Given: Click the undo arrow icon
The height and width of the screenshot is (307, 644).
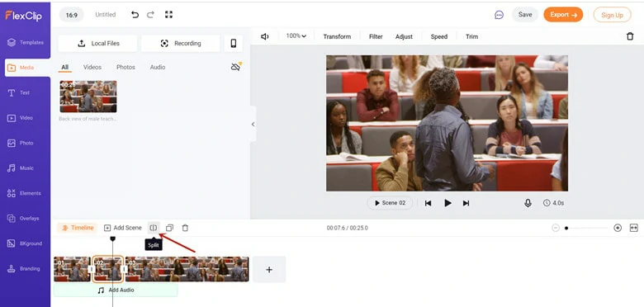Looking at the screenshot, I should pyautogui.click(x=135, y=15).
